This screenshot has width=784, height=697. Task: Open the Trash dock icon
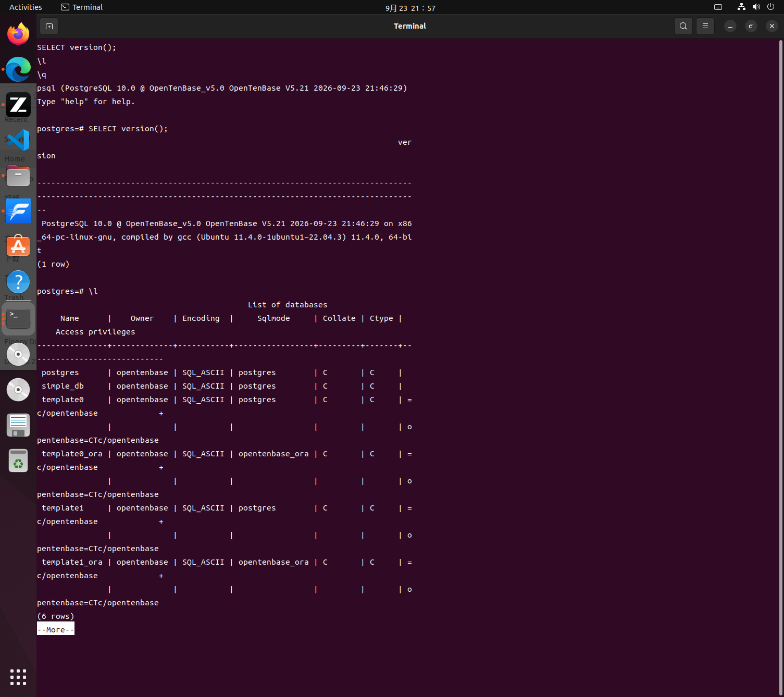[x=18, y=461]
